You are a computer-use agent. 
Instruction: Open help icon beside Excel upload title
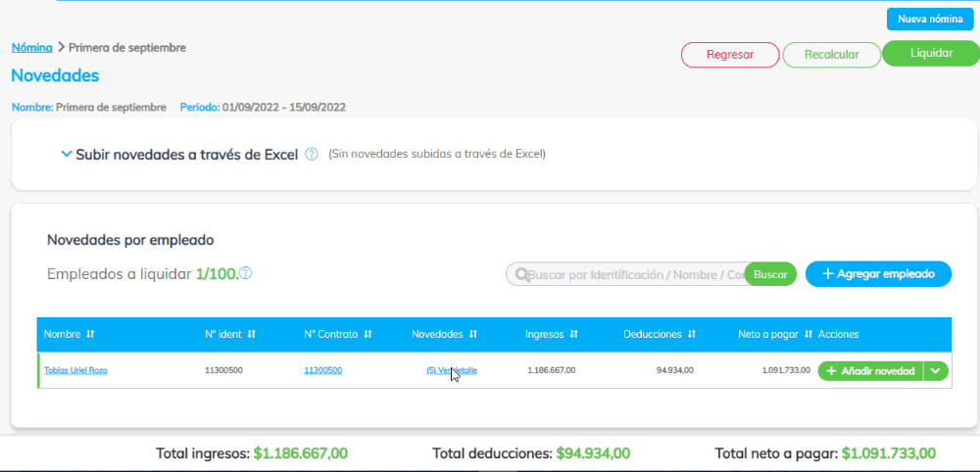pos(311,154)
